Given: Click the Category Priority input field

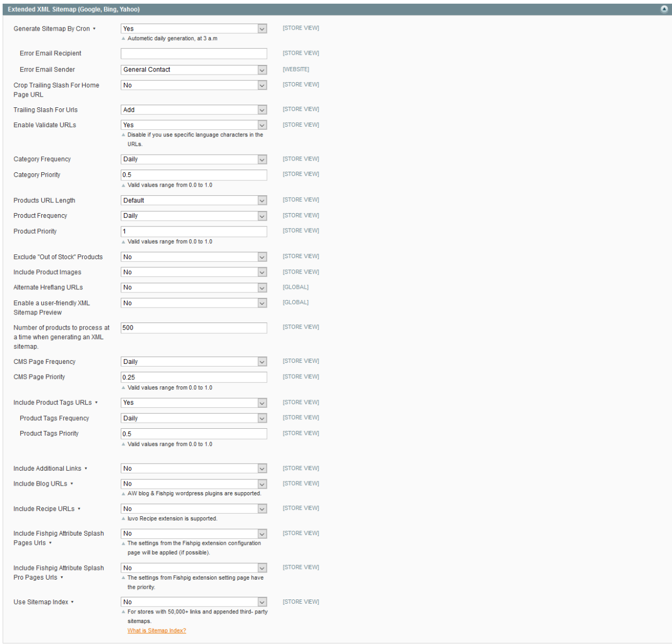Looking at the screenshot, I should tap(194, 175).
